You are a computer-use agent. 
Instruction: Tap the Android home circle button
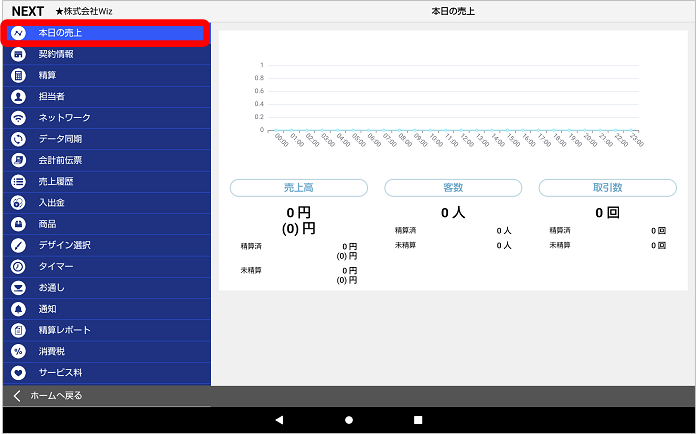pyautogui.click(x=349, y=420)
